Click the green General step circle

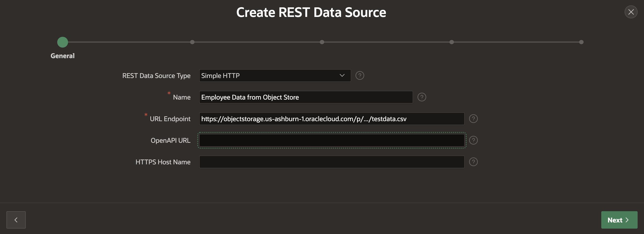tap(62, 42)
